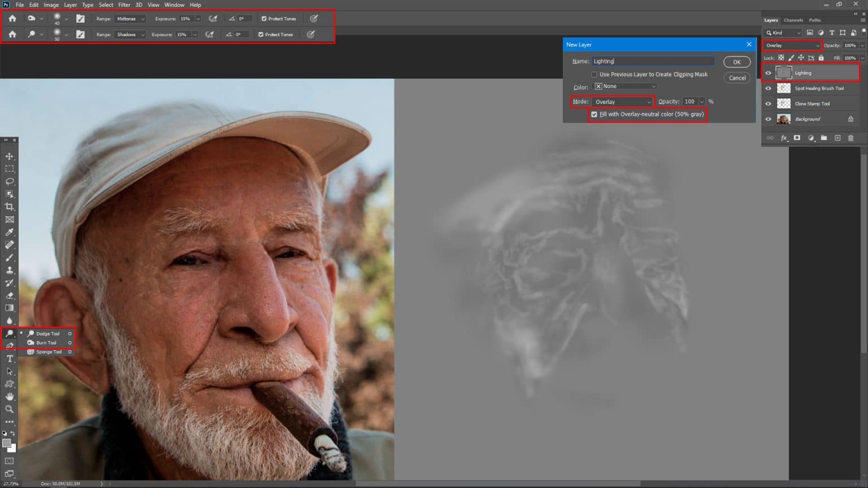
Task: Select the Horizontal Type tool
Action: coord(9,358)
